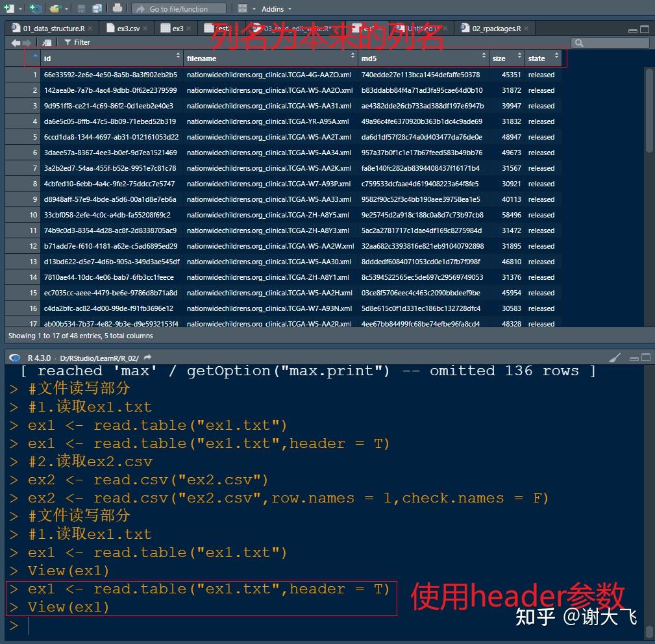This screenshot has height=644, width=655.
Task: Close the ex3.csv tab
Action: [x=145, y=29]
